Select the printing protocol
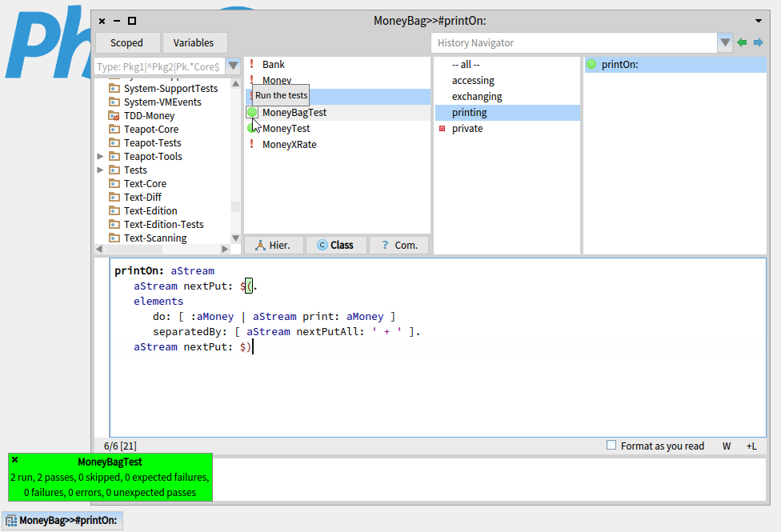This screenshot has height=532, width=781. click(x=507, y=113)
